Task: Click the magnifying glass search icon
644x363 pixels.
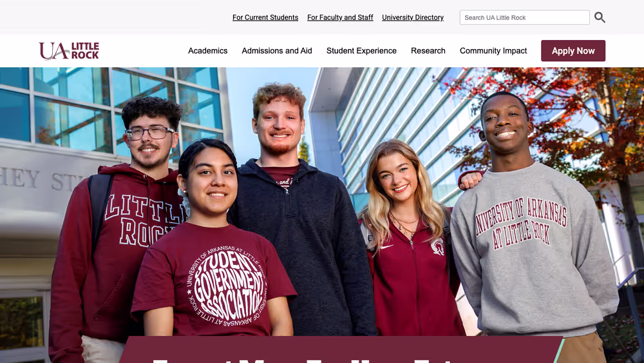Action: pyautogui.click(x=600, y=17)
